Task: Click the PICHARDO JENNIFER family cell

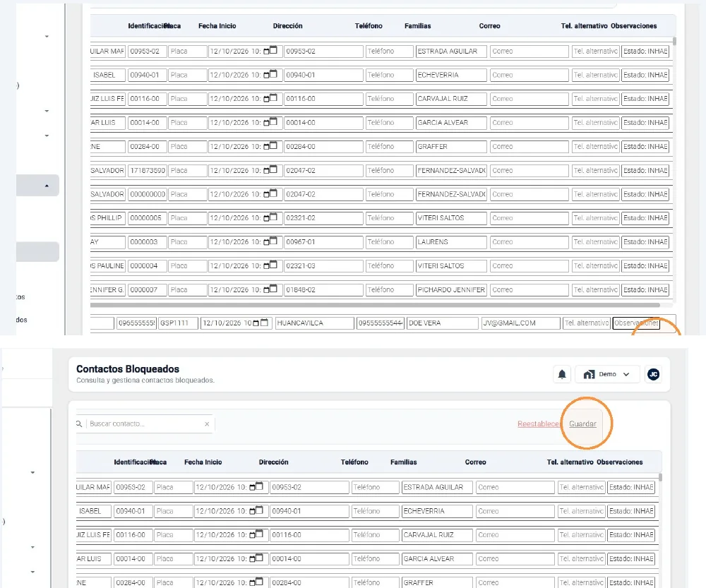Action: tap(451, 289)
